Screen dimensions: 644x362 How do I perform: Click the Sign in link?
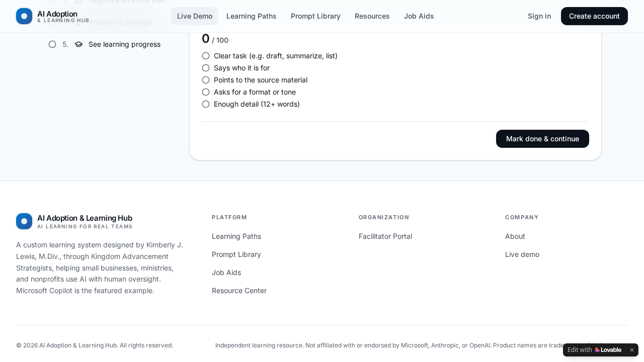pyautogui.click(x=539, y=16)
